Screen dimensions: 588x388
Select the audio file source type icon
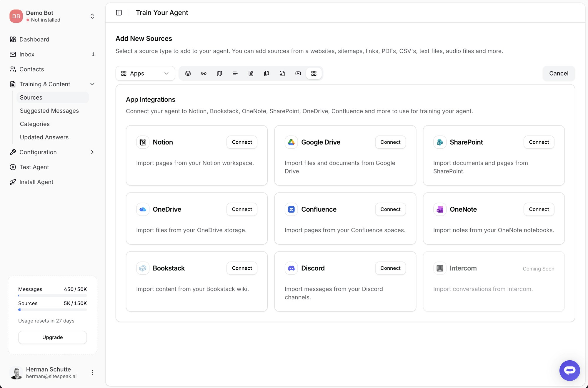tap(282, 73)
